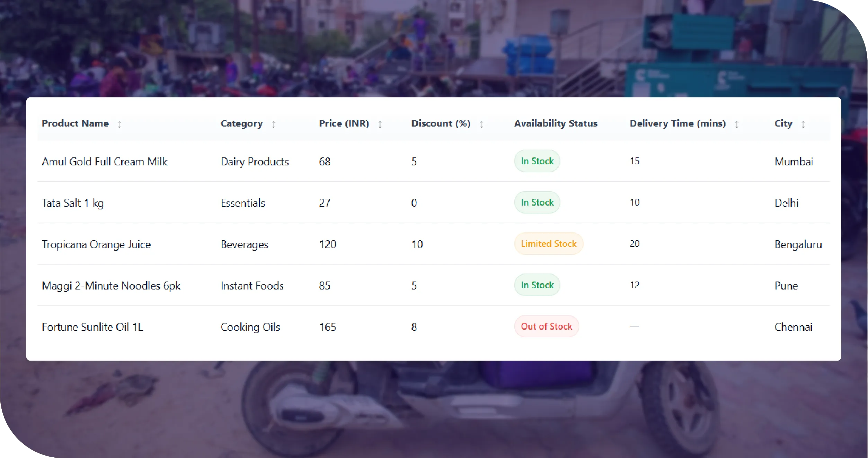Click the City column sort icon
The height and width of the screenshot is (458, 868).
tap(803, 124)
